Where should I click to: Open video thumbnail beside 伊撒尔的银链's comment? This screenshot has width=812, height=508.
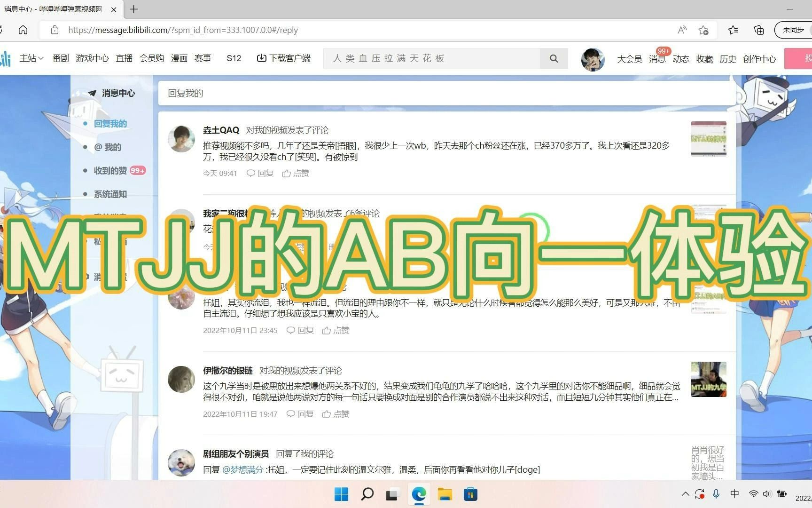[709, 379]
